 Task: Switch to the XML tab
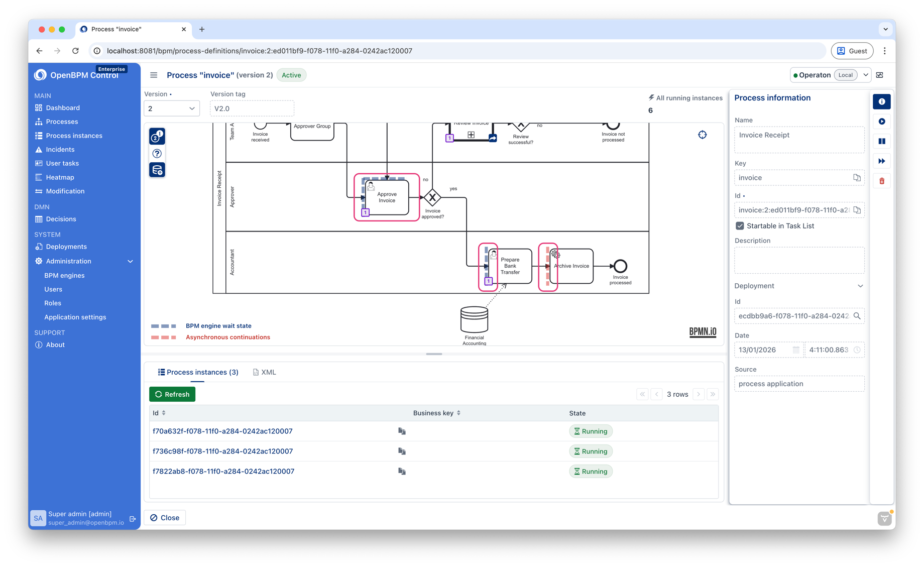[264, 372]
